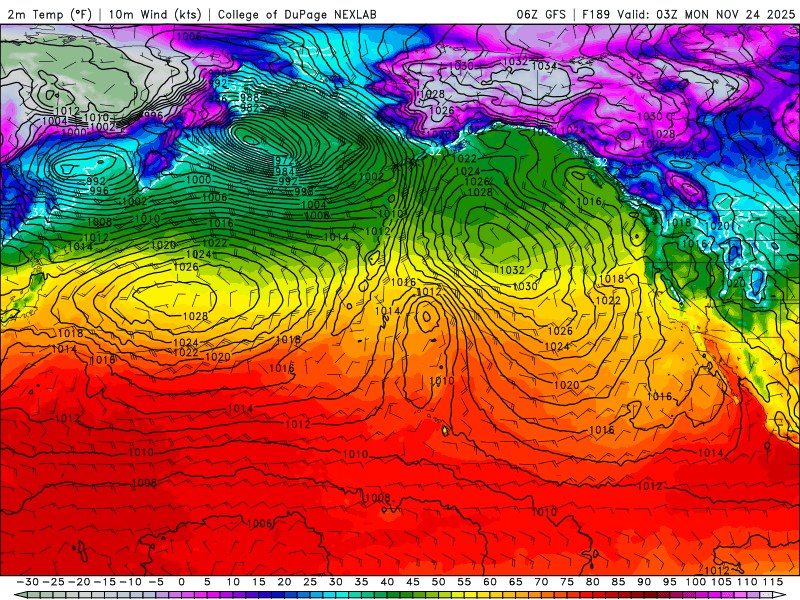Click the 60 value on the temperature scale
Viewport: 800px width, 600px height.
489,582
